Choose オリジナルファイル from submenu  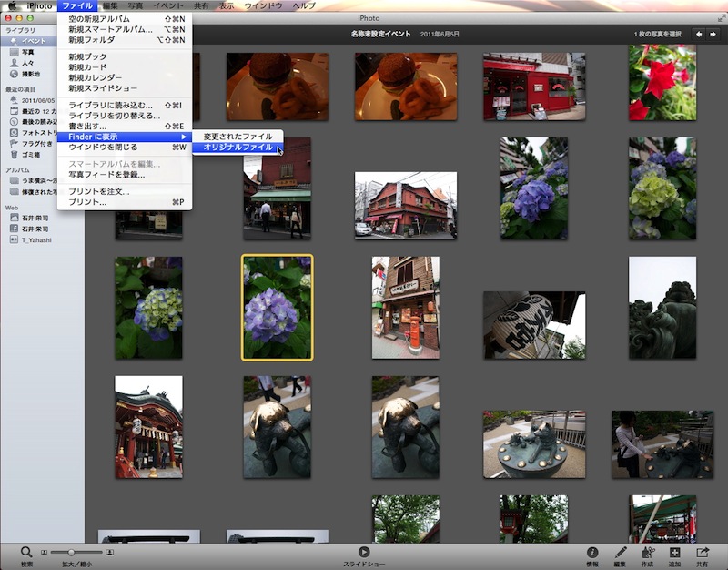click(238, 147)
